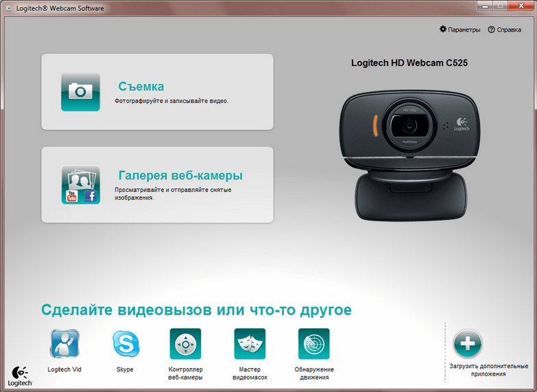Open Параметры settings link
537x392 pixels.
[x=464, y=29]
